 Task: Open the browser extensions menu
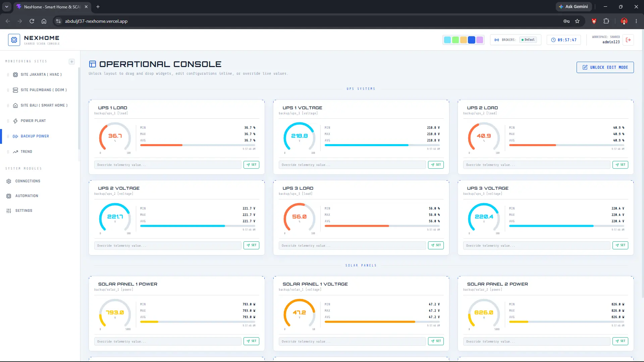pos(606,21)
